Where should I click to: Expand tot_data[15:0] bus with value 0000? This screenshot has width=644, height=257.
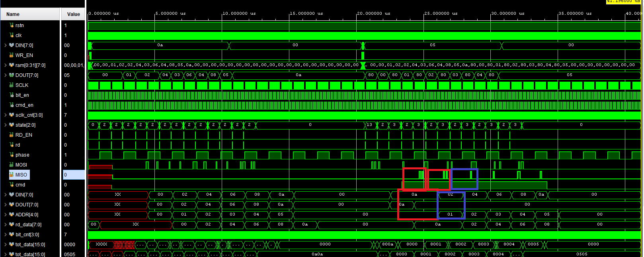pyautogui.click(x=5, y=244)
